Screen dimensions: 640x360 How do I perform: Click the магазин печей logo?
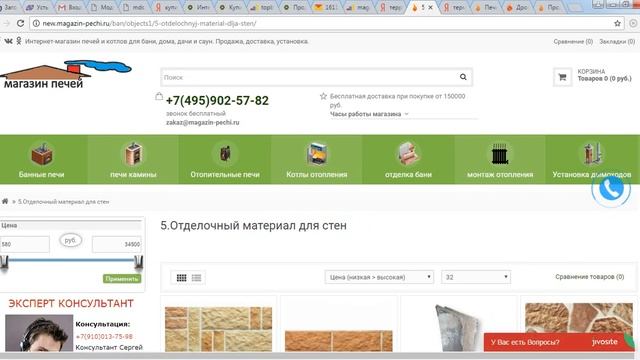click(x=65, y=75)
